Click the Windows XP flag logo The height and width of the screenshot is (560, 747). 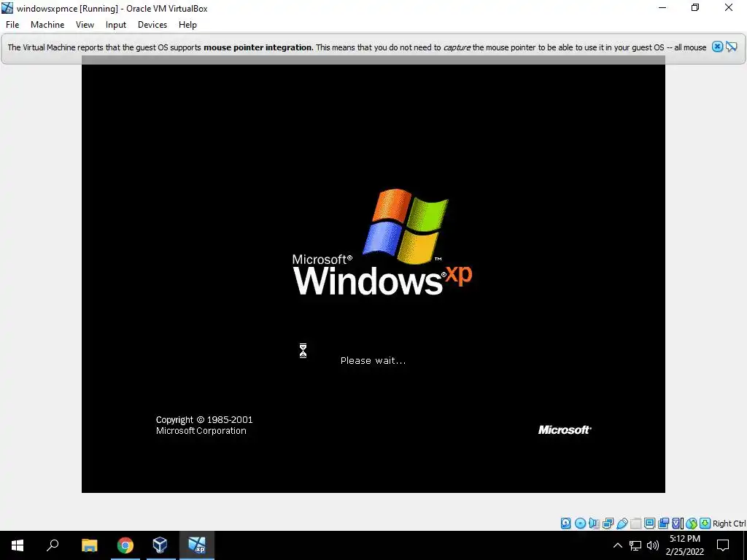pos(406,226)
